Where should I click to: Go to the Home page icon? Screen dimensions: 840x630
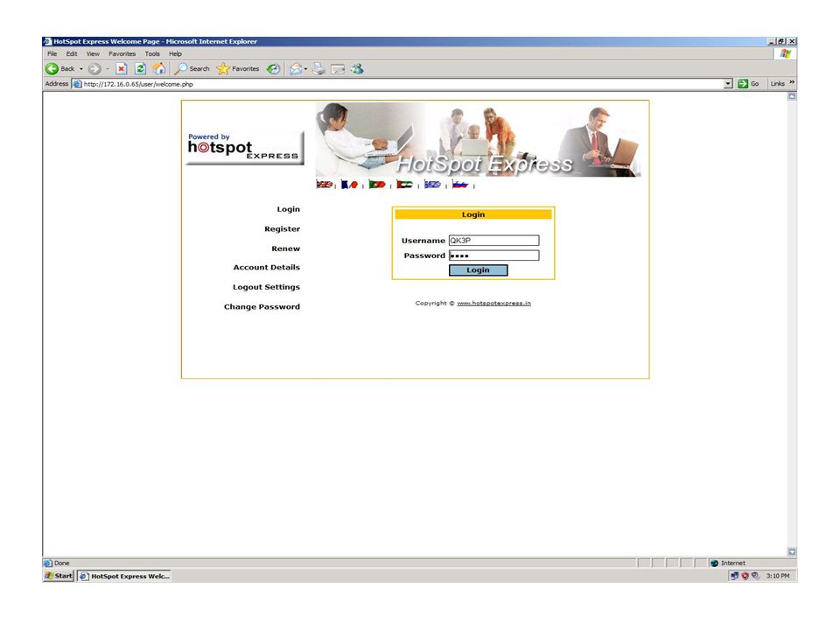(159, 68)
